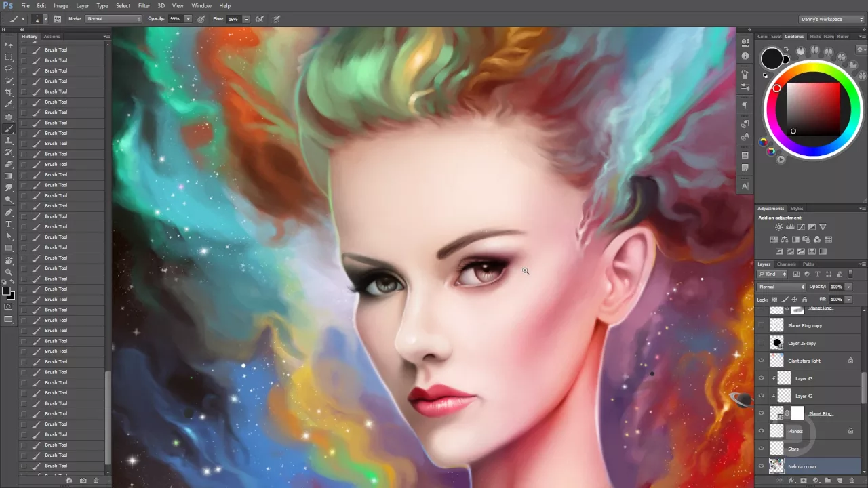
Task: Click the toolbox foreground color swatch
Action: click(x=6, y=291)
